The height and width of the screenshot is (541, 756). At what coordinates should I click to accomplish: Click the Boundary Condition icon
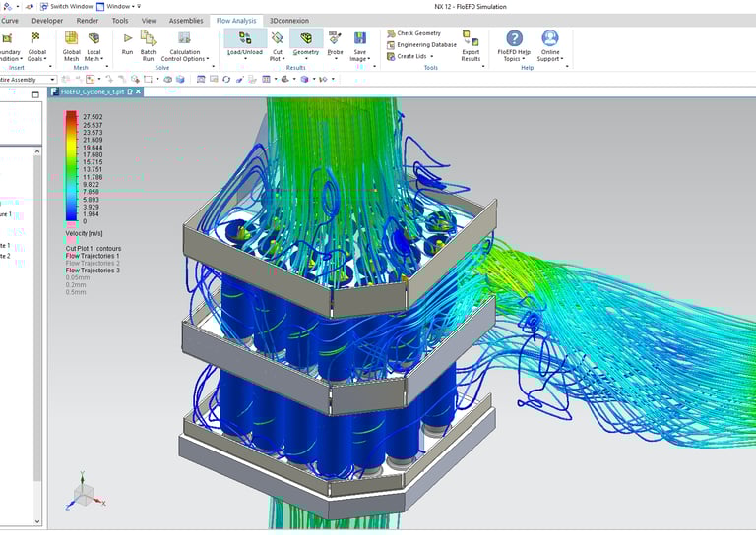(7, 38)
